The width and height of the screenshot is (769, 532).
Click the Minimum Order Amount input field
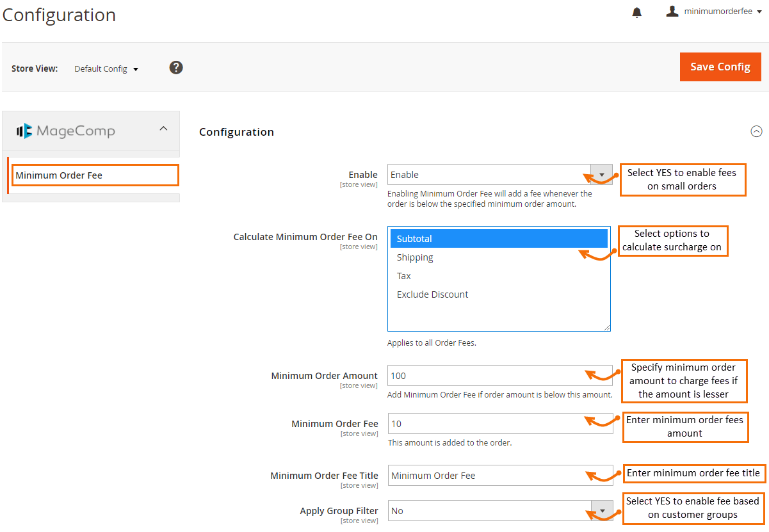point(487,376)
